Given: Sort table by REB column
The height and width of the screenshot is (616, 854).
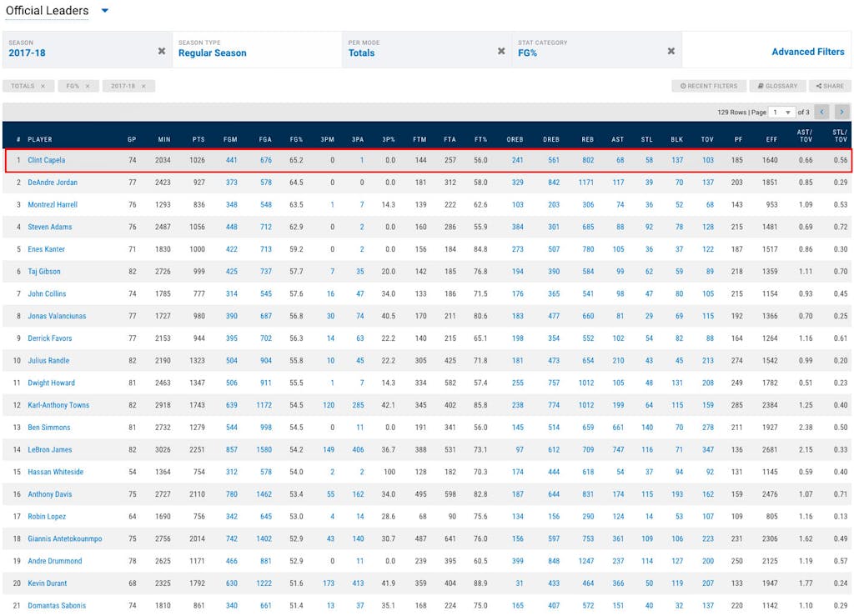Looking at the screenshot, I should (588, 139).
